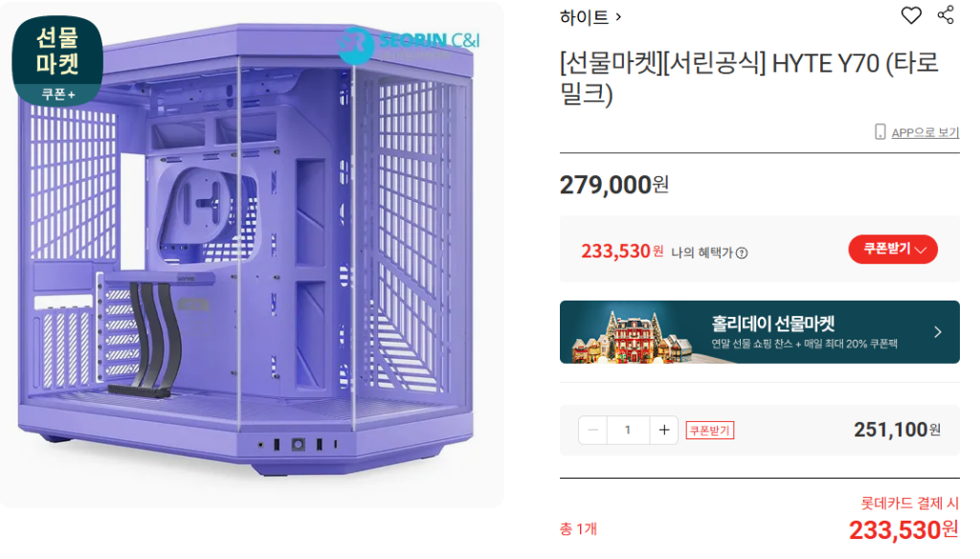
Task: Click the 나의 혜택가 label
Action: (702, 253)
